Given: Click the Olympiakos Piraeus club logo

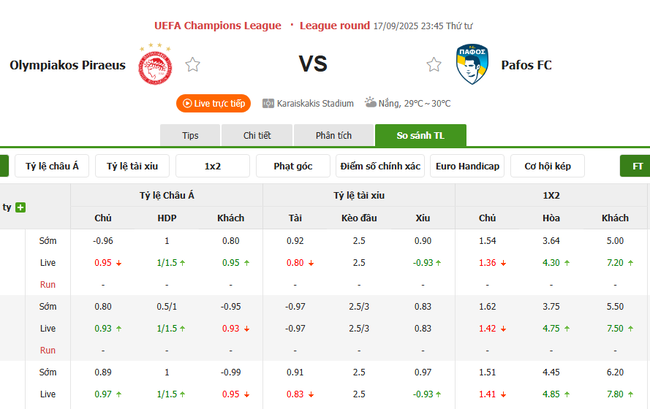Looking at the screenshot, I should pos(153,65).
